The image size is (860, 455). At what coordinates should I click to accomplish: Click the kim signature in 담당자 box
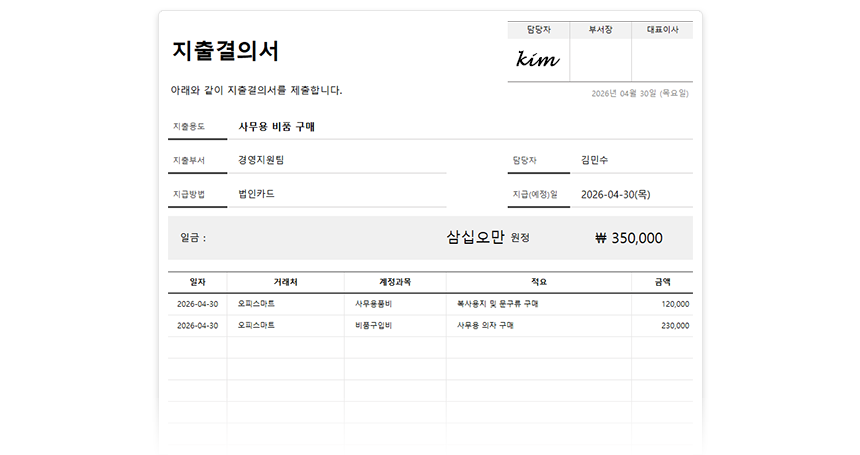pyautogui.click(x=538, y=59)
